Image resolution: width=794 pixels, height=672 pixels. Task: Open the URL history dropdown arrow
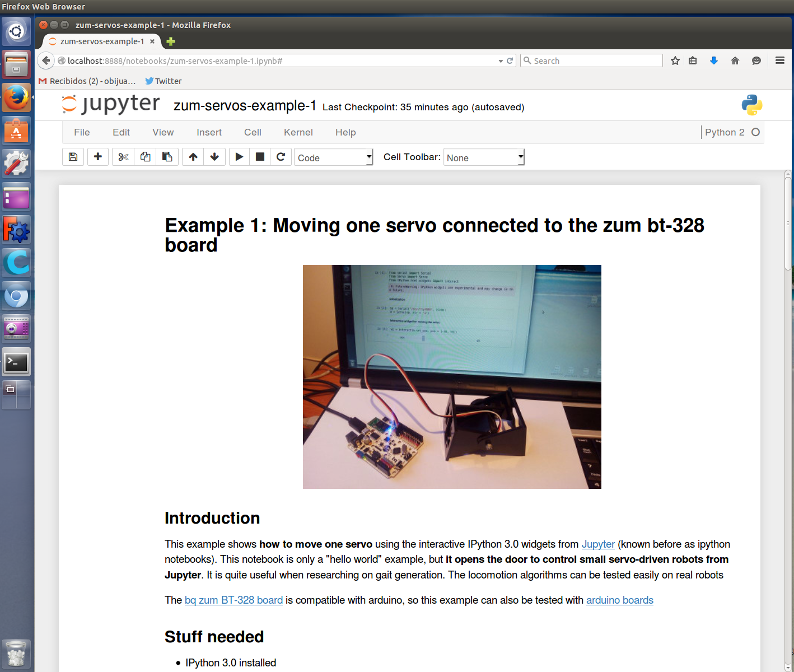tap(501, 61)
